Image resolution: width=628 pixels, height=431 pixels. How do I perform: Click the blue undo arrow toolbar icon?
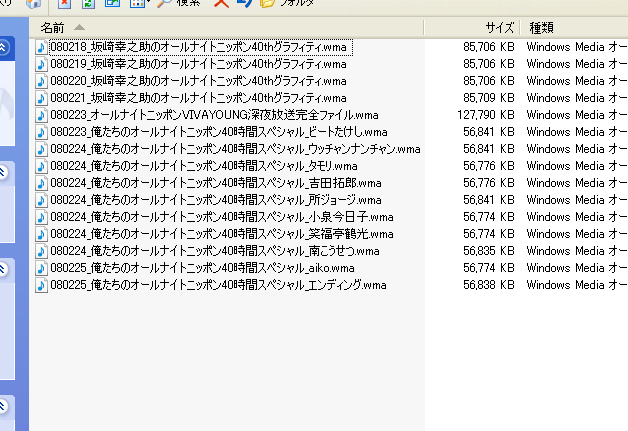pyautogui.click(x=244, y=3)
